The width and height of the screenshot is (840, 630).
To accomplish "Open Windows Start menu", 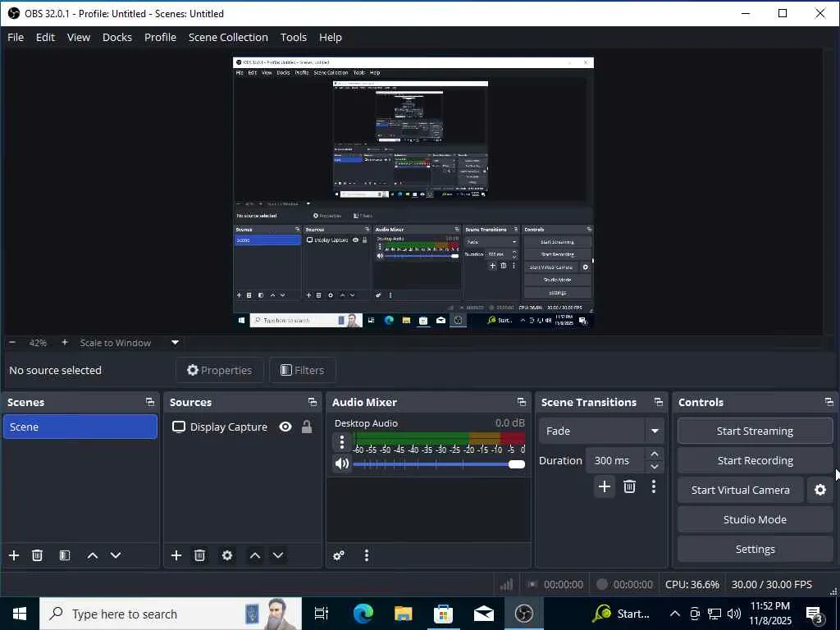I will pos(20,614).
